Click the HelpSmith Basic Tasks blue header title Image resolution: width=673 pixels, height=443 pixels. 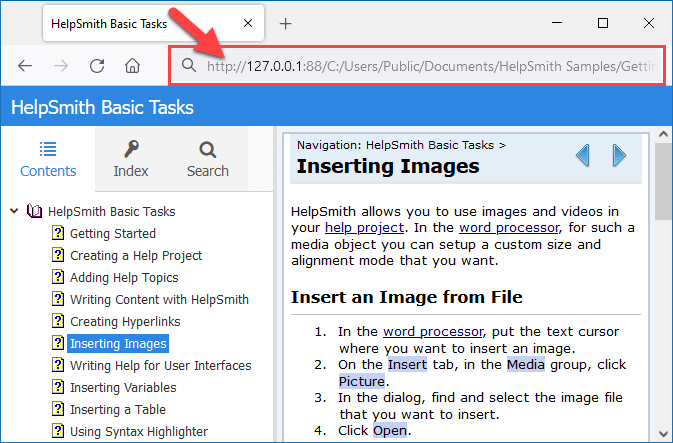102,107
